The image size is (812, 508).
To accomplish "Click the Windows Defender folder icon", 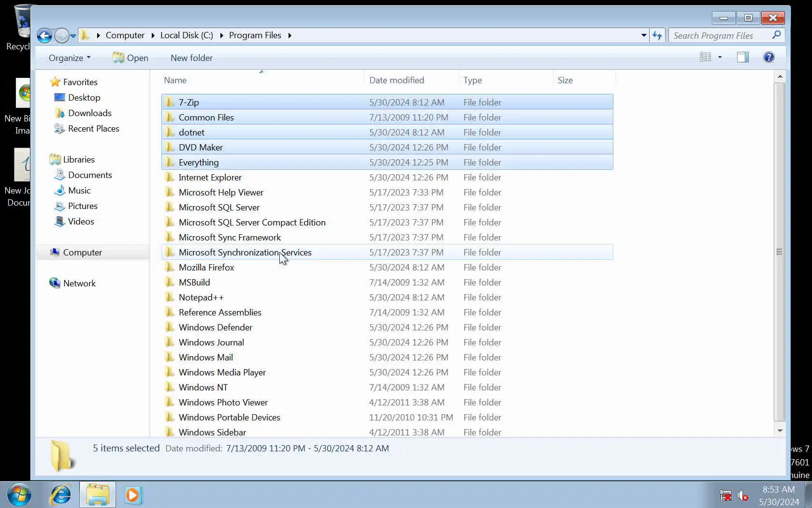I will (170, 327).
